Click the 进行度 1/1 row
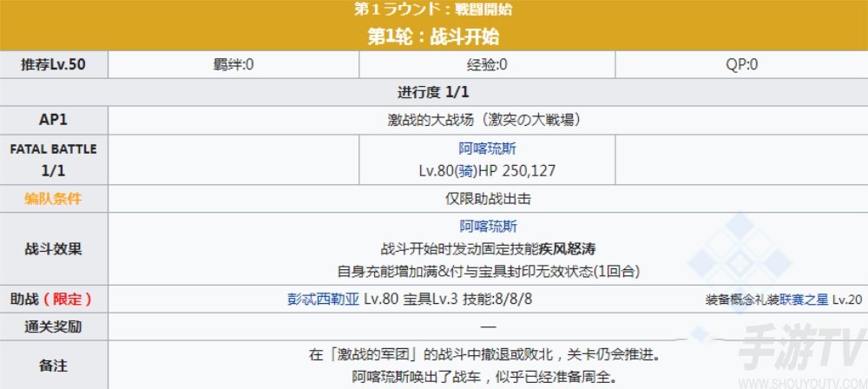This screenshot has height=389, width=868. 433,92
